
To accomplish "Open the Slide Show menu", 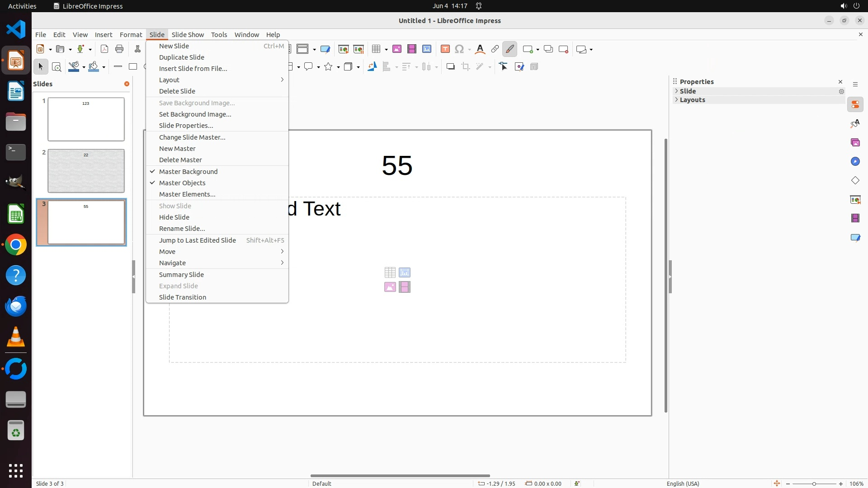I will [x=188, y=35].
